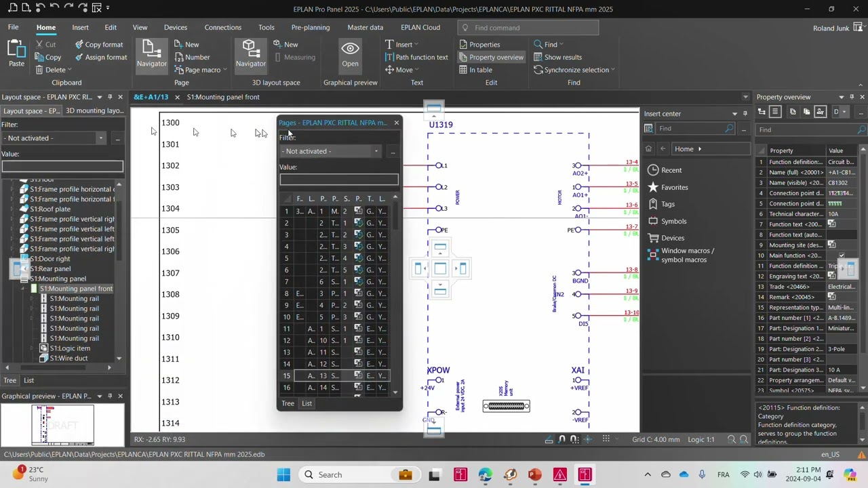Click the Paste clipboard icon
Viewport: 868px width, 488px height.
click(x=16, y=49)
